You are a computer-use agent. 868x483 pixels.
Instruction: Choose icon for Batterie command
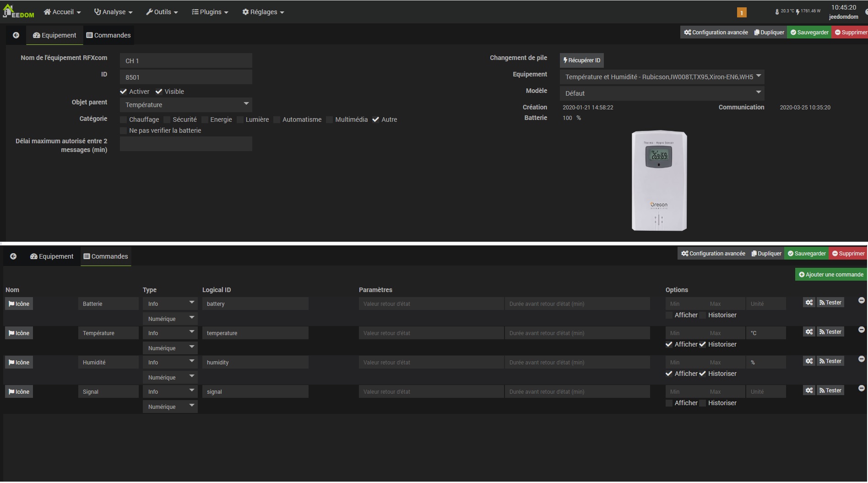(19, 304)
